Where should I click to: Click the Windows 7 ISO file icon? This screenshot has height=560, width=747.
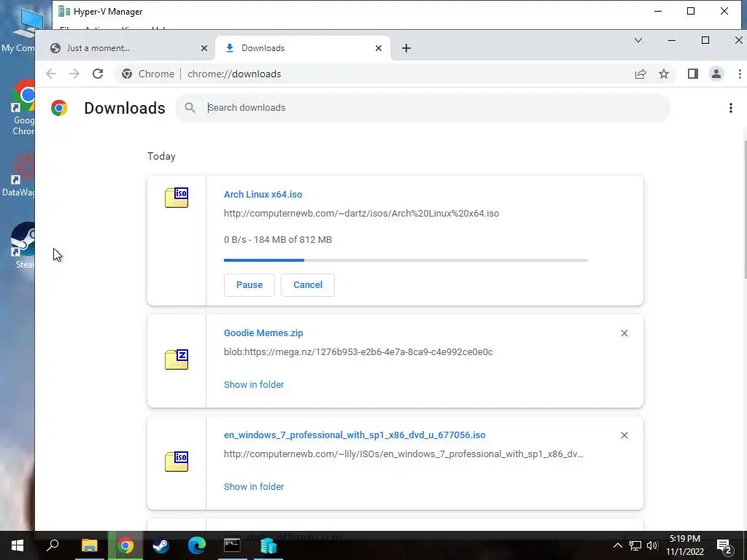(177, 462)
